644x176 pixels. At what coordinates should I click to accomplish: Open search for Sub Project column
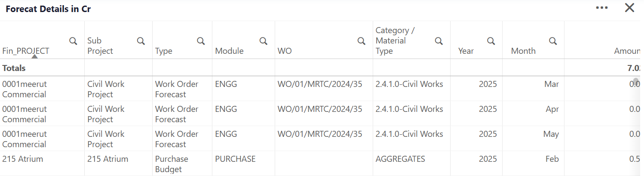click(x=141, y=41)
